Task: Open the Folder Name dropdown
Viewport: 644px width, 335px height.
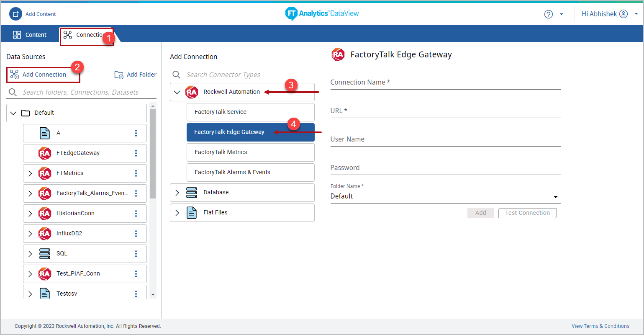Action: [x=445, y=196]
